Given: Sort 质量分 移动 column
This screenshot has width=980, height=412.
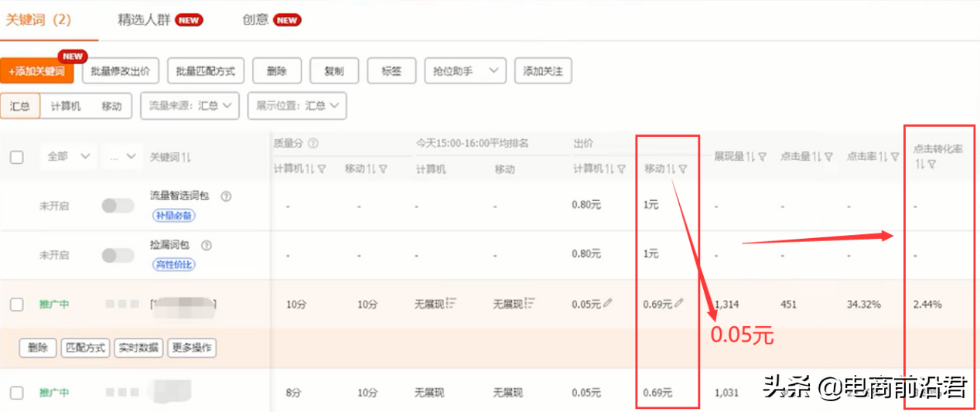Looking at the screenshot, I should pos(372,169).
